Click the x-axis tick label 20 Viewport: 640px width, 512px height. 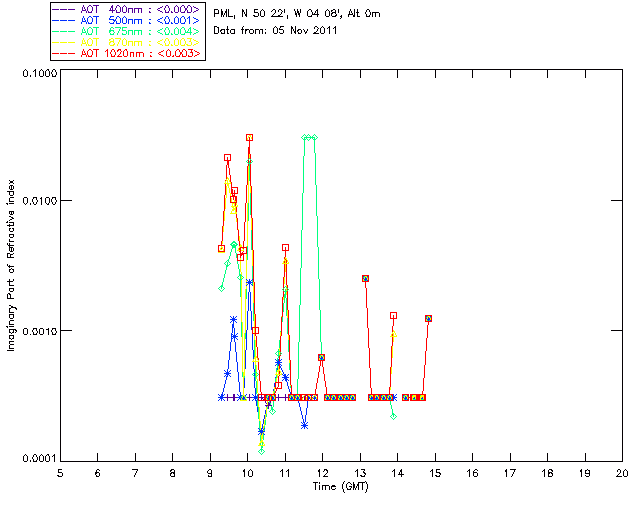(x=622, y=473)
